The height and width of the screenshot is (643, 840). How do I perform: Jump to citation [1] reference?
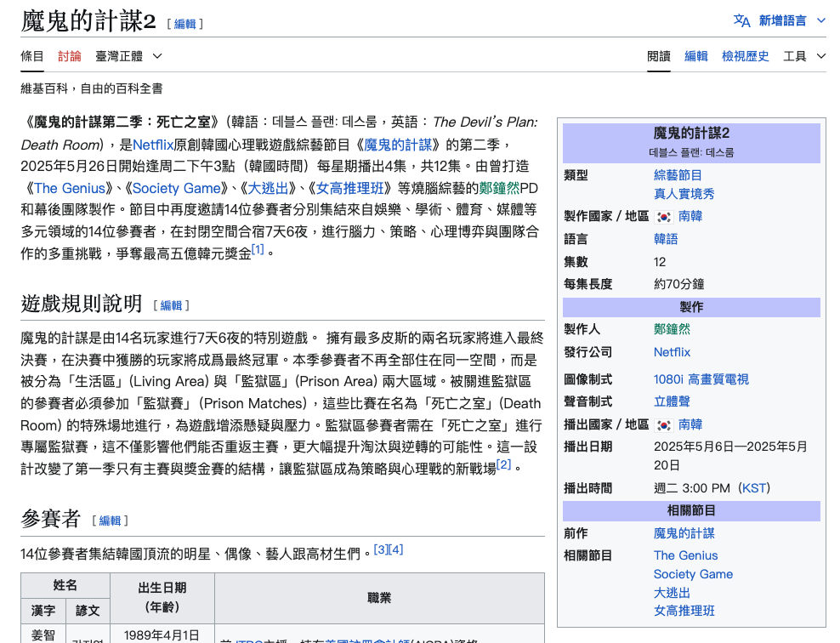(x=258, y=249)
